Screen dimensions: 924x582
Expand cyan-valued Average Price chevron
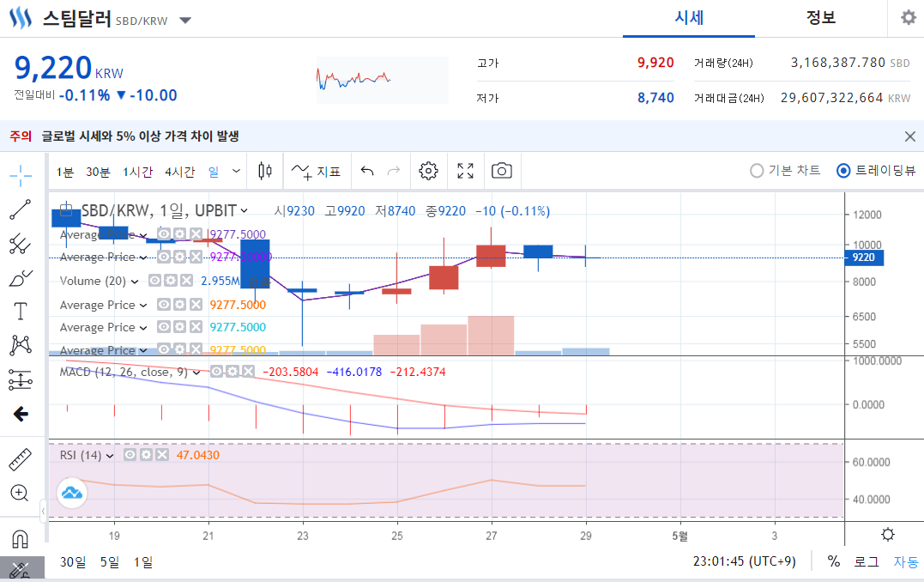(x=143, y=328)
